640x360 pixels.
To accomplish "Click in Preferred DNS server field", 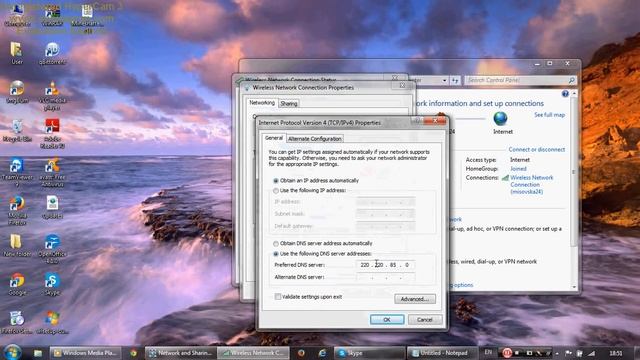I will click(x=386, y=265).
